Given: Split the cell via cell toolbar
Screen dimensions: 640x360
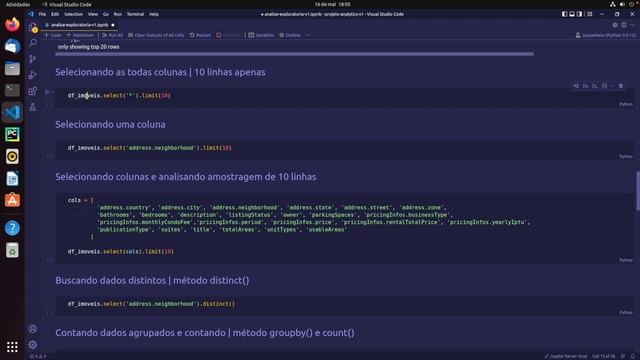Looking at the screenshot, I should pos(604,86).
